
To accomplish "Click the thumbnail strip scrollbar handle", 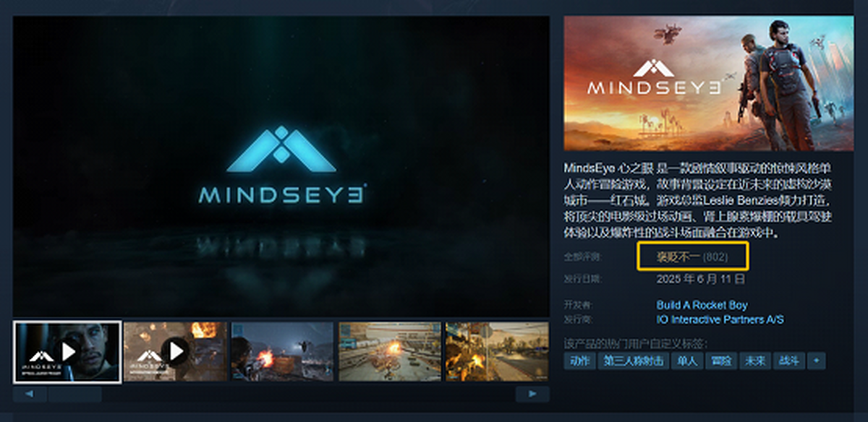I will coord(75,394).
